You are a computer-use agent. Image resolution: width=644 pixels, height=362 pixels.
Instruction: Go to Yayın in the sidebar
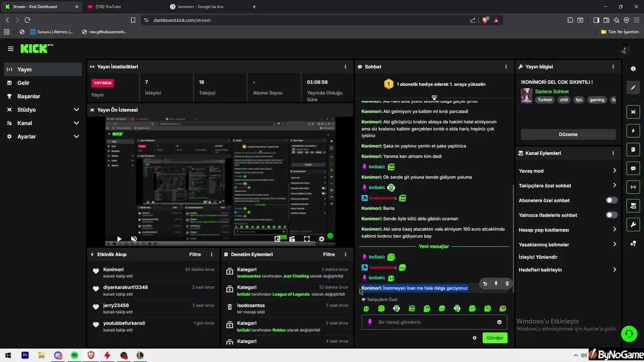point(43,69)
